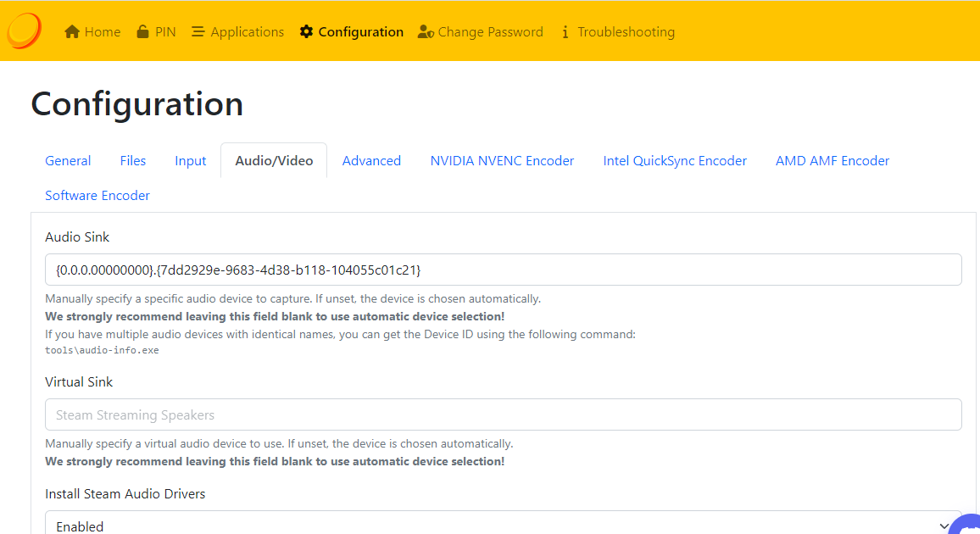Click the tools\audio-info.exe command text
This screenshot has height=534, width=980.
tap(102, 350)
